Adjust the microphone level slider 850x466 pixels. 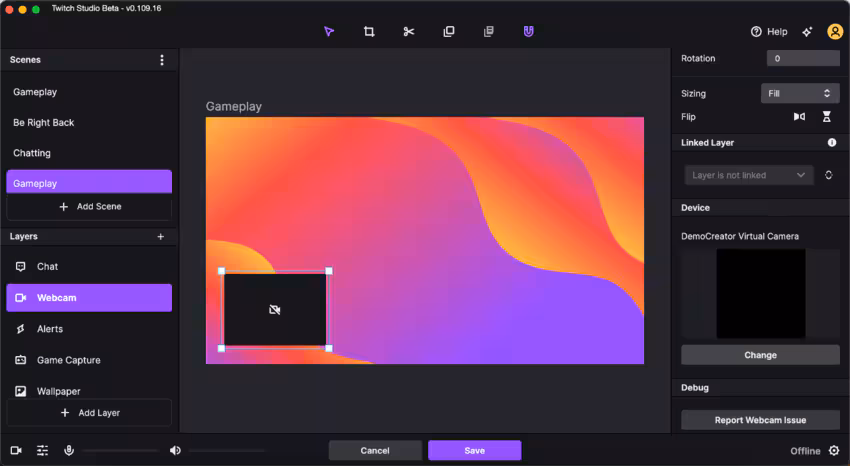[x=120, y=450]
